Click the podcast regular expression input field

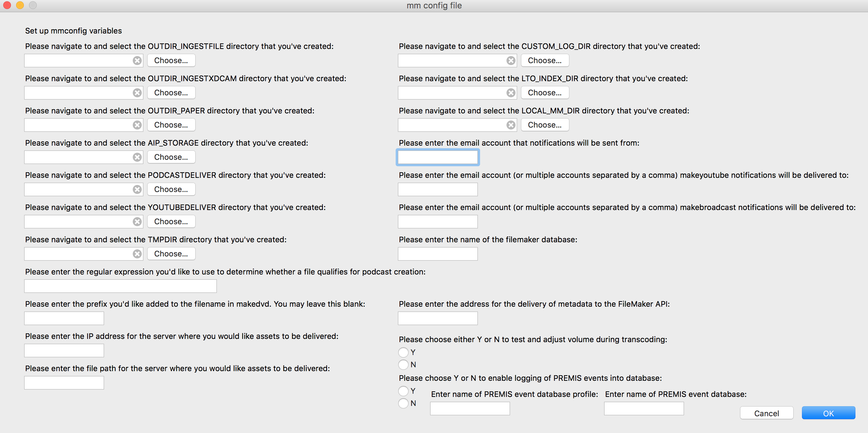[x=120, y=286]
